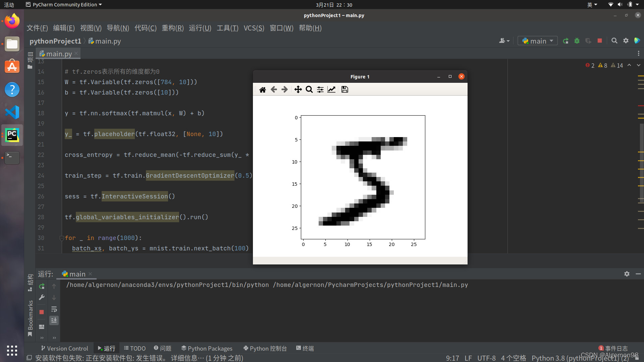
Task: Open the VCS(S) menu
Action: point(254,28)
